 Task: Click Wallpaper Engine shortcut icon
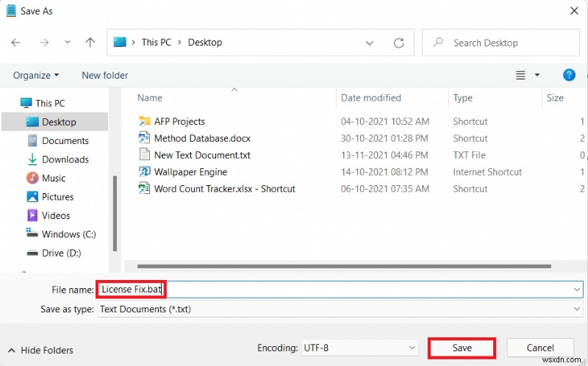point(144,172)
